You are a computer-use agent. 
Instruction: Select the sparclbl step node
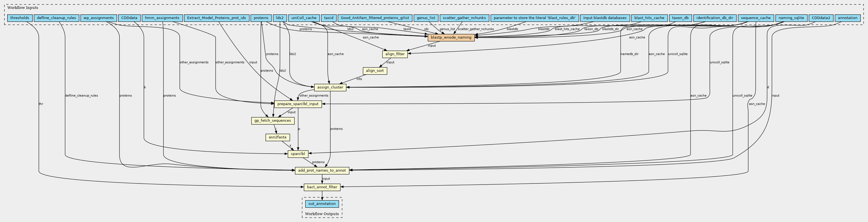coord(298,154)
